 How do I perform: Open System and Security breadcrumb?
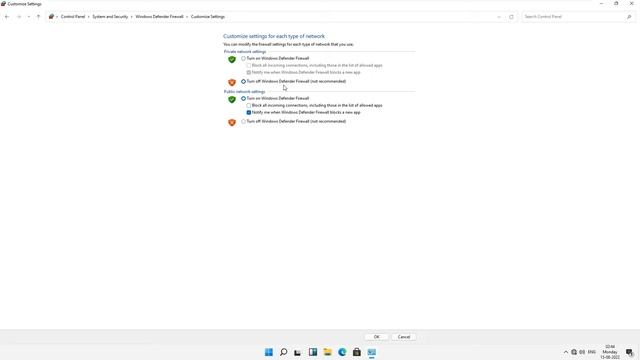[x=110, y=17]
